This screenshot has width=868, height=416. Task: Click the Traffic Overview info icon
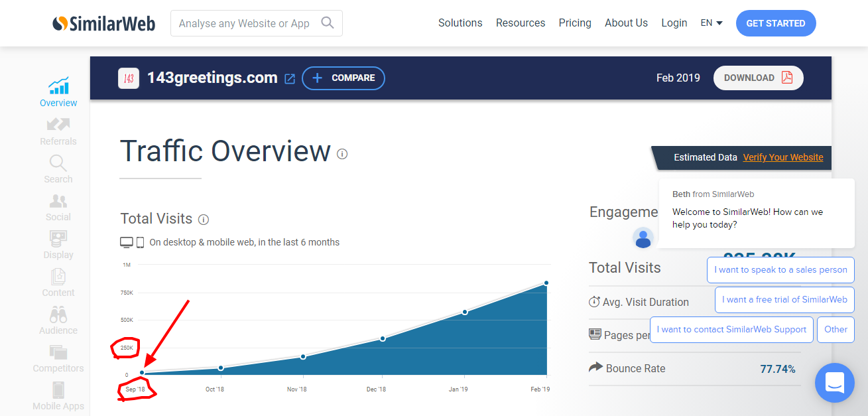(x=342, y=154)
